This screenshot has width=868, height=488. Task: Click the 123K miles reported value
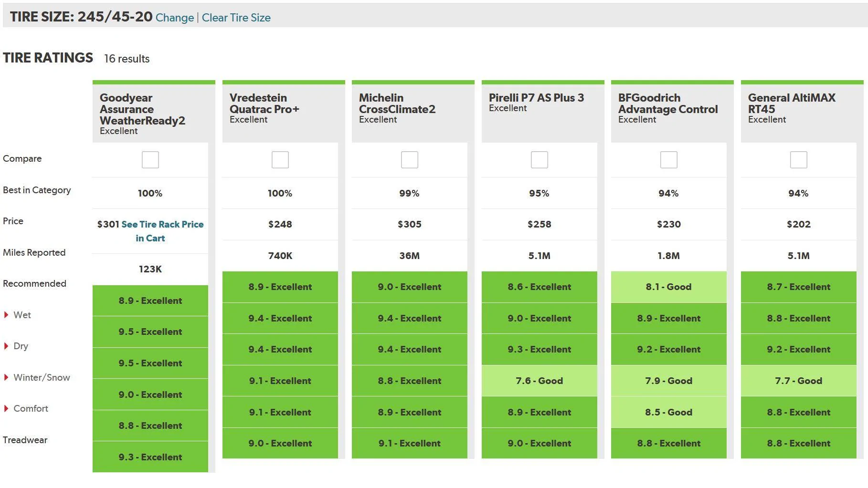(150, 269)
